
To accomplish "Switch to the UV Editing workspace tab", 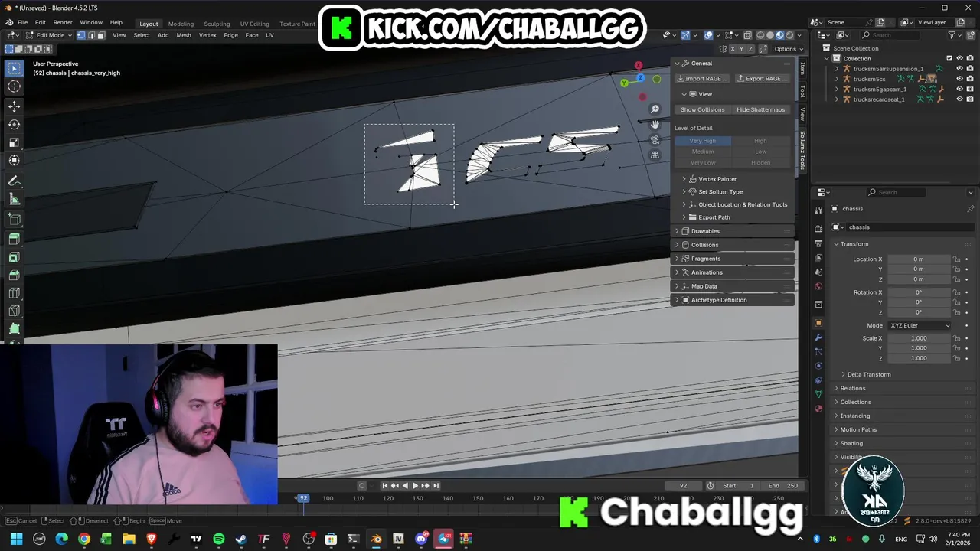I will 254,24.
